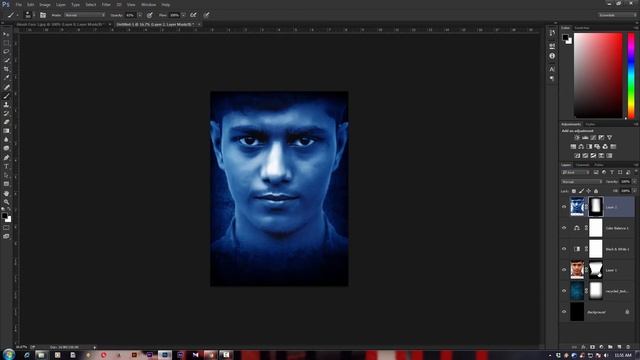Open the Filter menu
This screenshot has width=640, height=360.
pyautogui.click(x=106, y=4)
